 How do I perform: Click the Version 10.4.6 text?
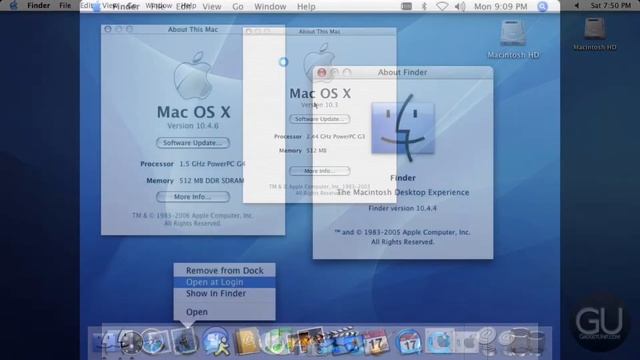(x=193, y=126)
